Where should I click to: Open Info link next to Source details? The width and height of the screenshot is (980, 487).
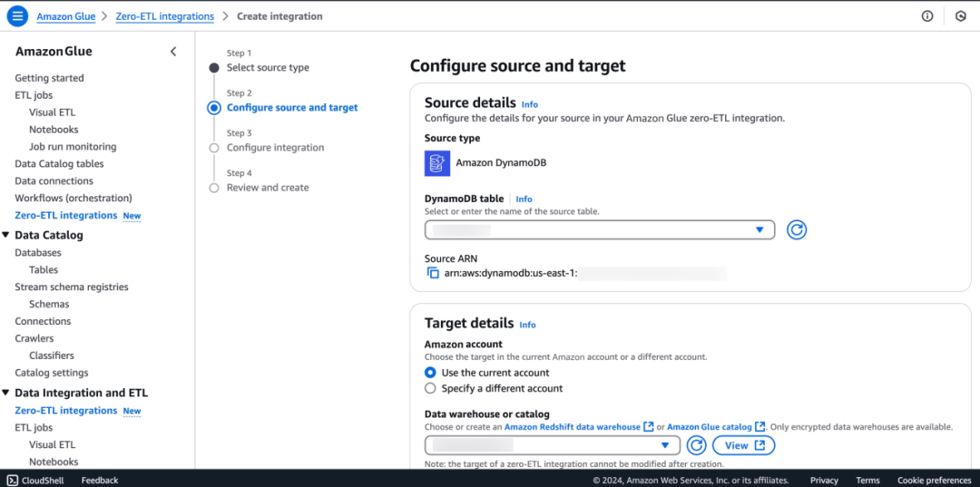pyautogui.click(x=529, y=104)
